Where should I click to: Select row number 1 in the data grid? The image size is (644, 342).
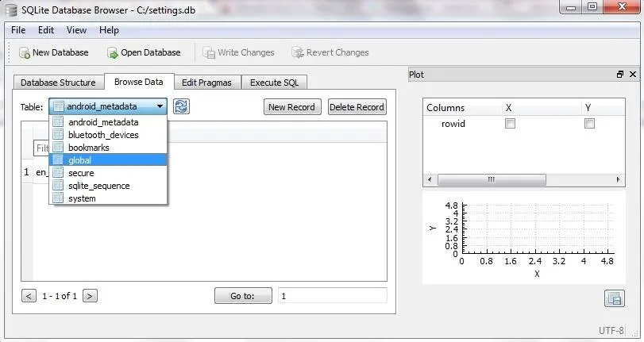(x=27, y=172)
